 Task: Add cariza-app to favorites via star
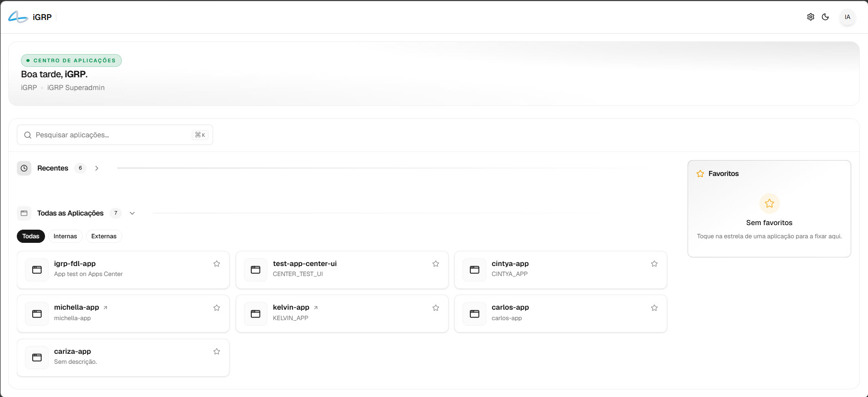coord(217,352)
